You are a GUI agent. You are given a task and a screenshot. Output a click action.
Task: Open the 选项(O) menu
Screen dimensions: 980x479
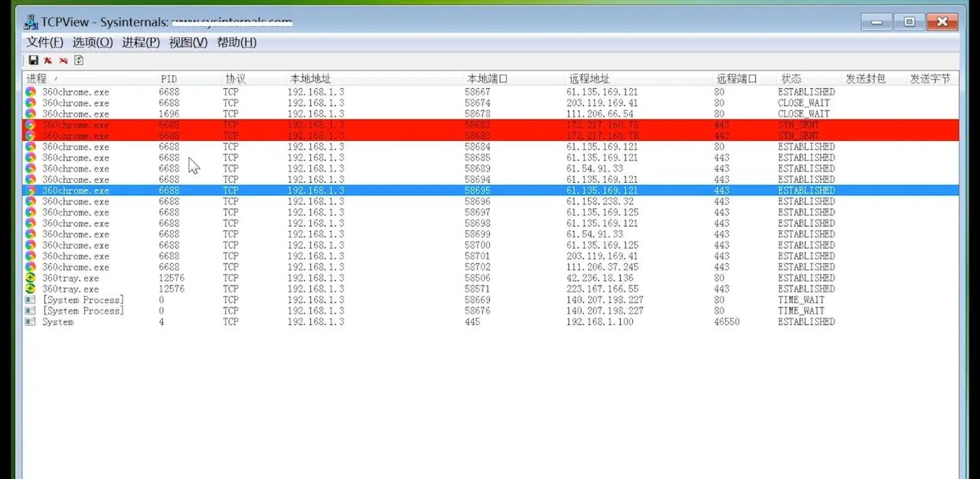click(x=93, y=42)
